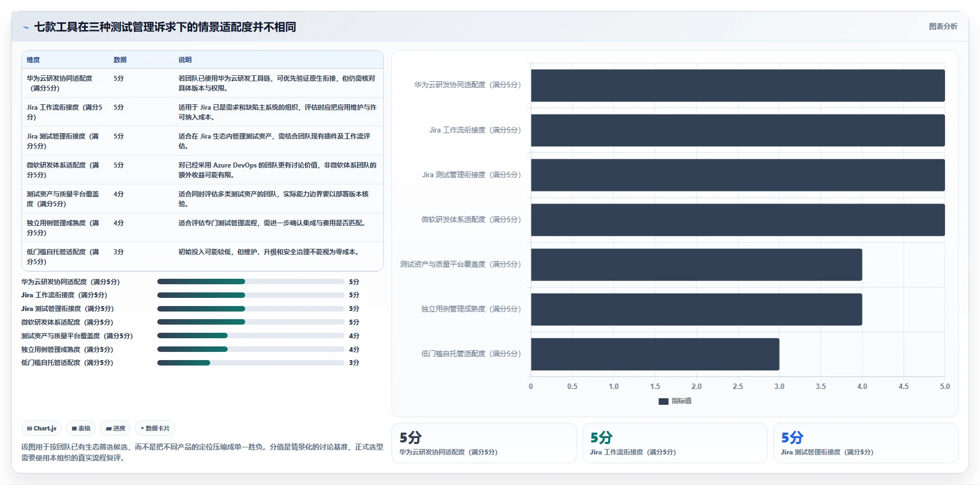Open the 5分 data card for Jira 测试管理衔接度

pyautogui.click(x=865, y=443)
